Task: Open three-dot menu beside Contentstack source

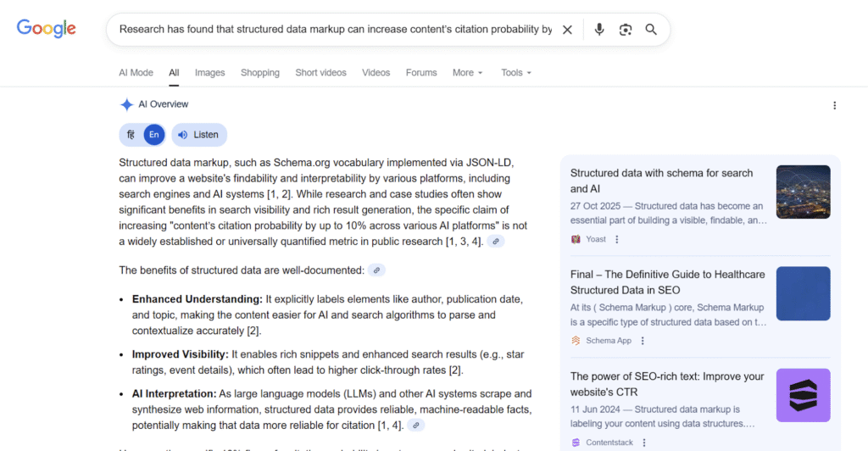Action: tap(643, 443)
